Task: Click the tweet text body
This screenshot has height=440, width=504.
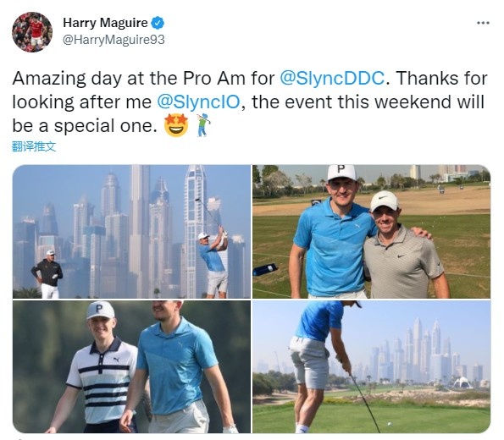Action: [x=250, y=102]
